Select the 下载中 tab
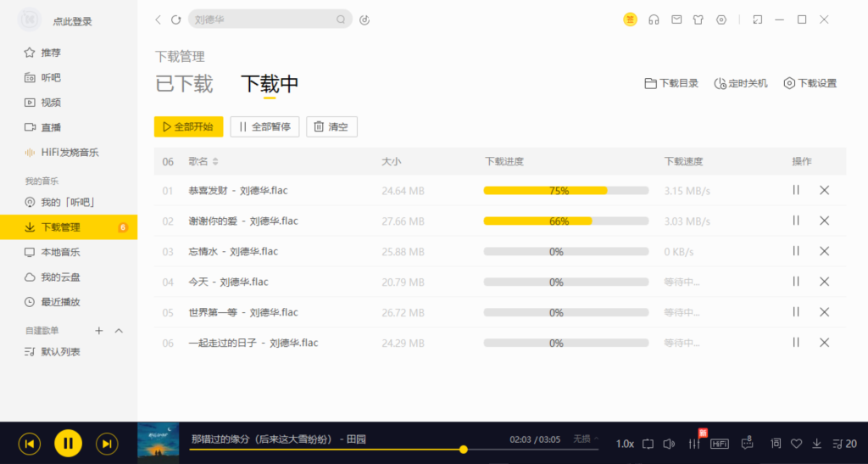 pos(270,84)
